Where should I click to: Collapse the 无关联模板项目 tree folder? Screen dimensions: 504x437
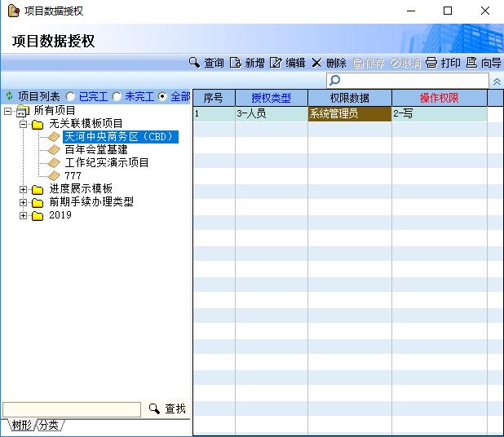[x=24, y=124]
